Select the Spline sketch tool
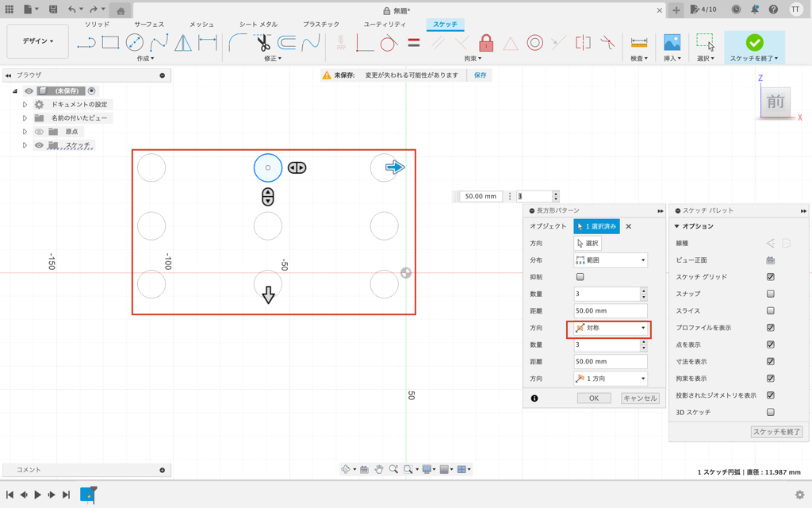812x508 pixels. click(x=159, y=43)
